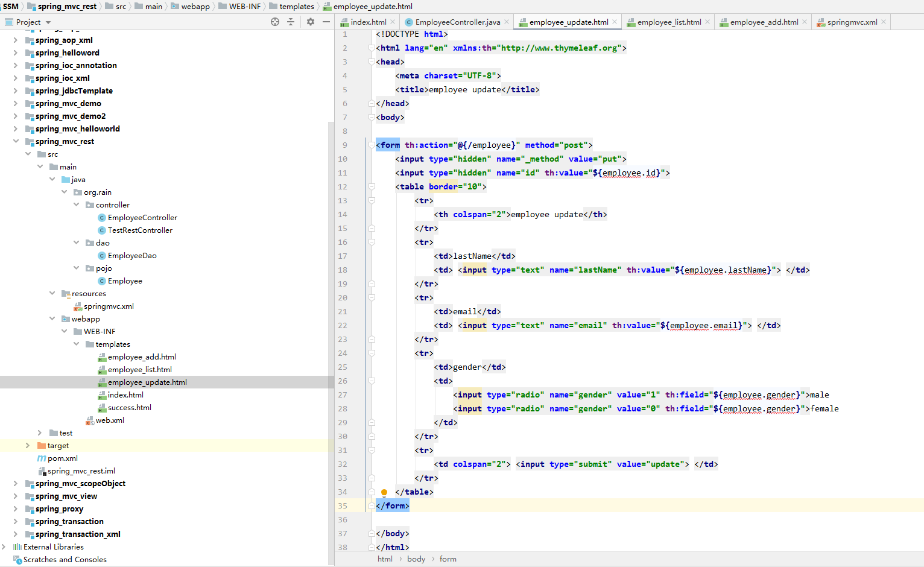924x567 pixels.
Task: Close the index.html tab
Action: point(393,22)
